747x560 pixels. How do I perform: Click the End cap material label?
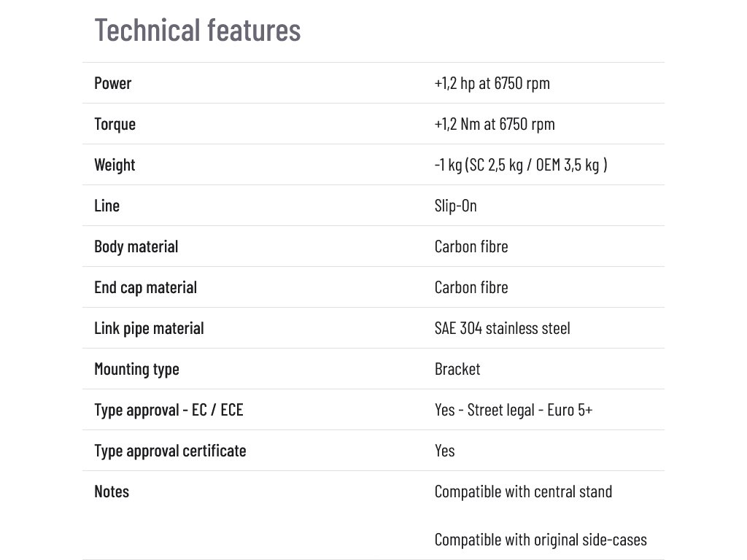(146, 287)
